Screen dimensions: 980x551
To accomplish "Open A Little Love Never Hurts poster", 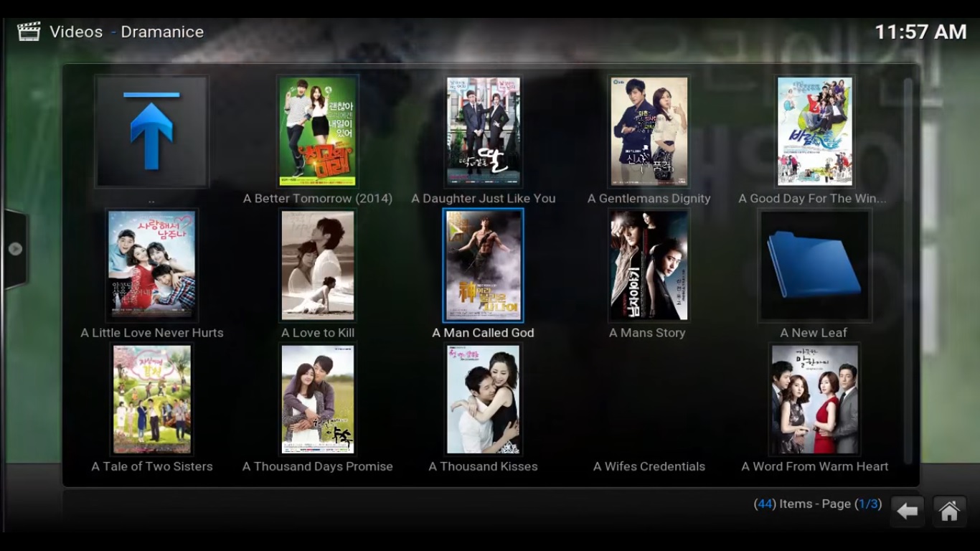I will [151, 266].
